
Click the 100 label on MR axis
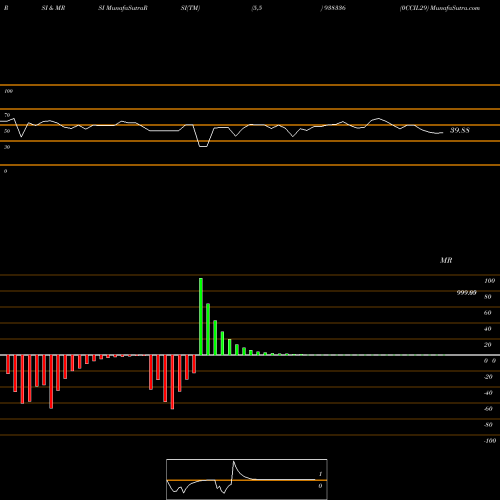pyautogui.click(x=490, y=281)
